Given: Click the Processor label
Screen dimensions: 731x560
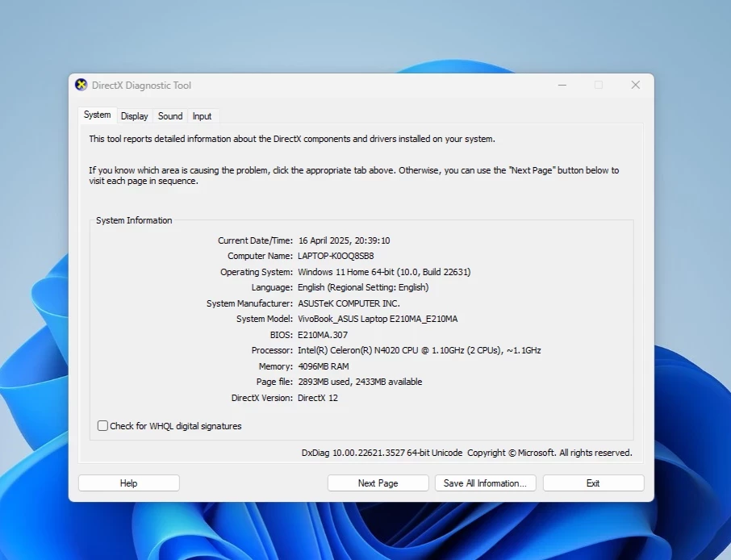Looking at the screenshot, I should coord(272,350).
